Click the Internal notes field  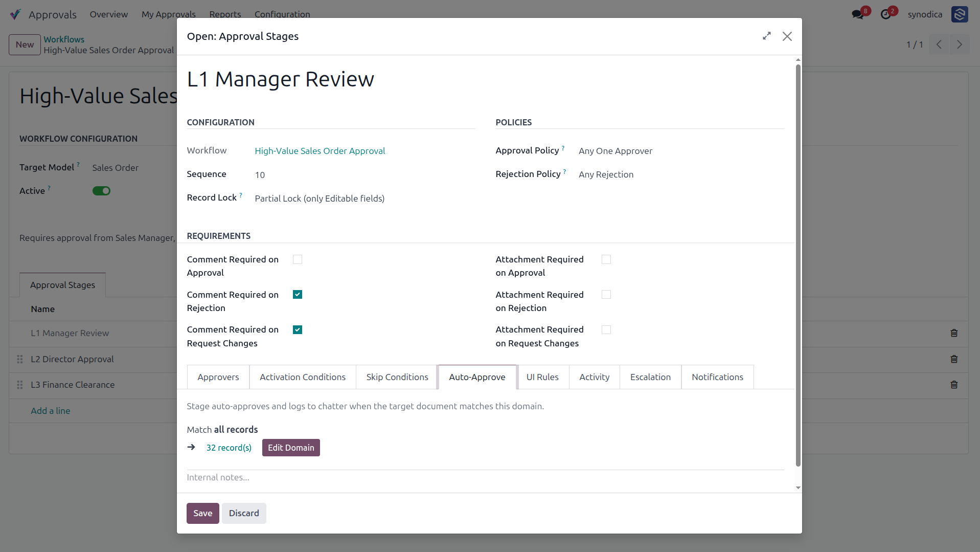click(485, 477)
